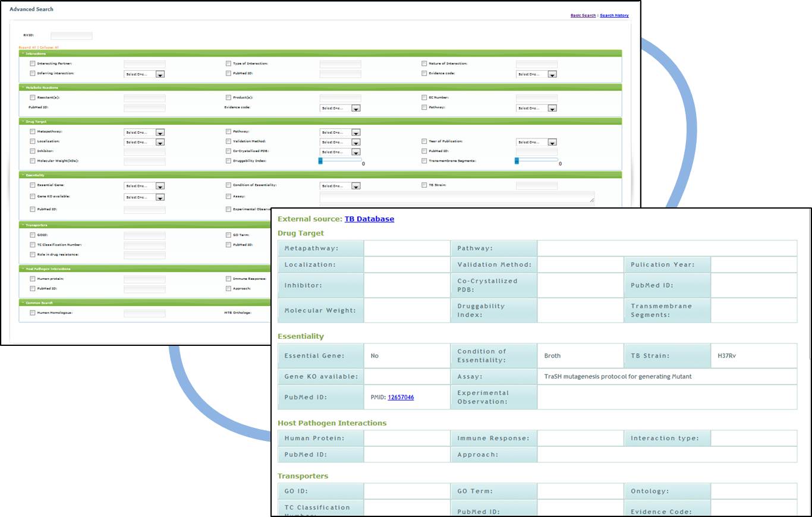Open the Year of Publication dropdown
Viewport: 812px width, 517px height.
(552, 142)
